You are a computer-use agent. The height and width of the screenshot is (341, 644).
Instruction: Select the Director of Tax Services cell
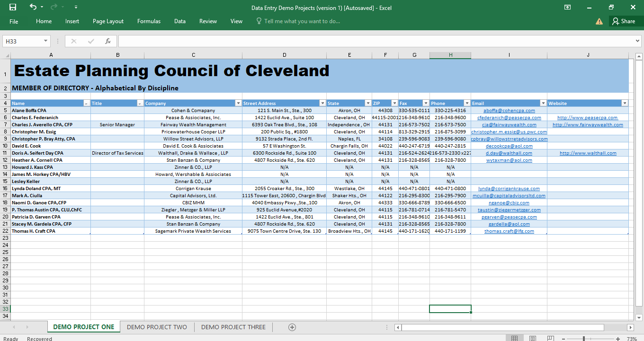tap(117, 153)
